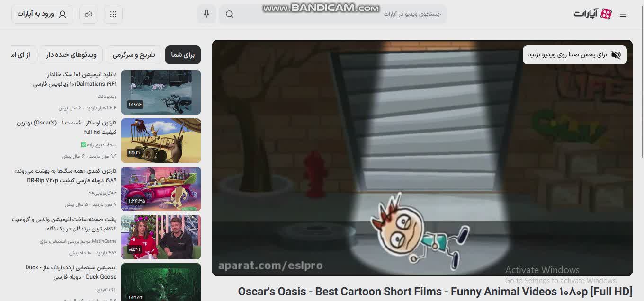Expand the hamburger side menu
Screen dimensions: 644x301
tap(623, 14)
